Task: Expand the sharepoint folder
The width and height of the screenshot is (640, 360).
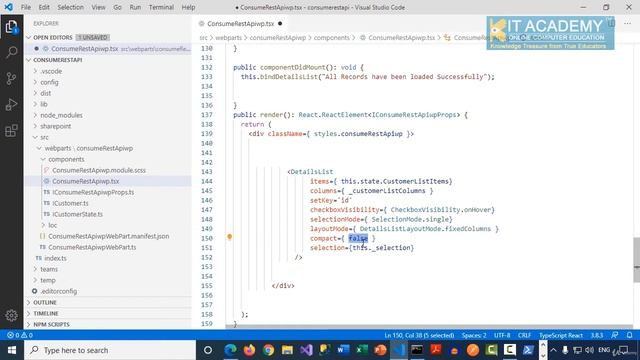Action: (56, 126)
